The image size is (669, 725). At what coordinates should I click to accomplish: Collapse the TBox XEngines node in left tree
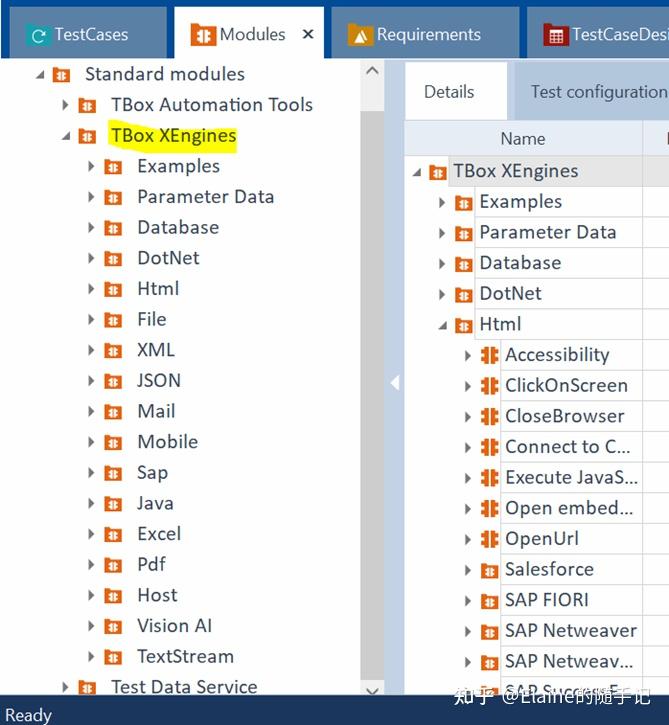pyautogui.click(x=65, y=136)
